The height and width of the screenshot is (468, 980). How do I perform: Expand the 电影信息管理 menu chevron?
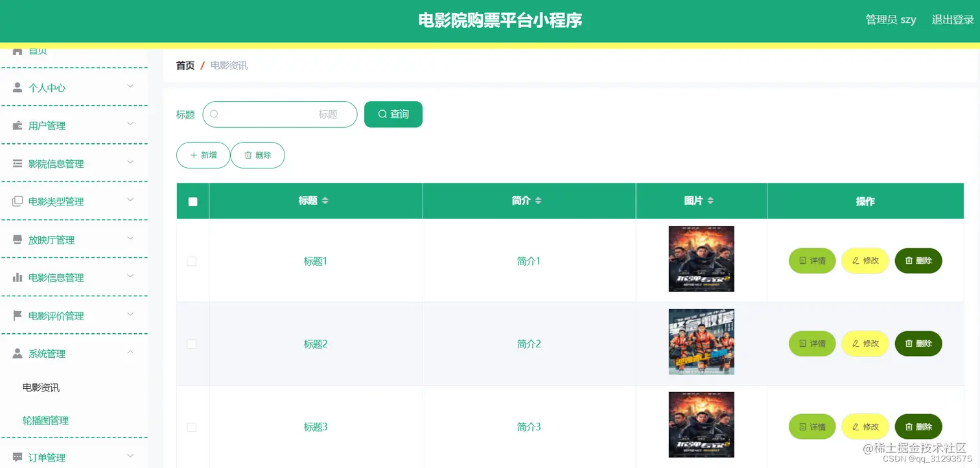pyautogui.click(x=130, y=276)
